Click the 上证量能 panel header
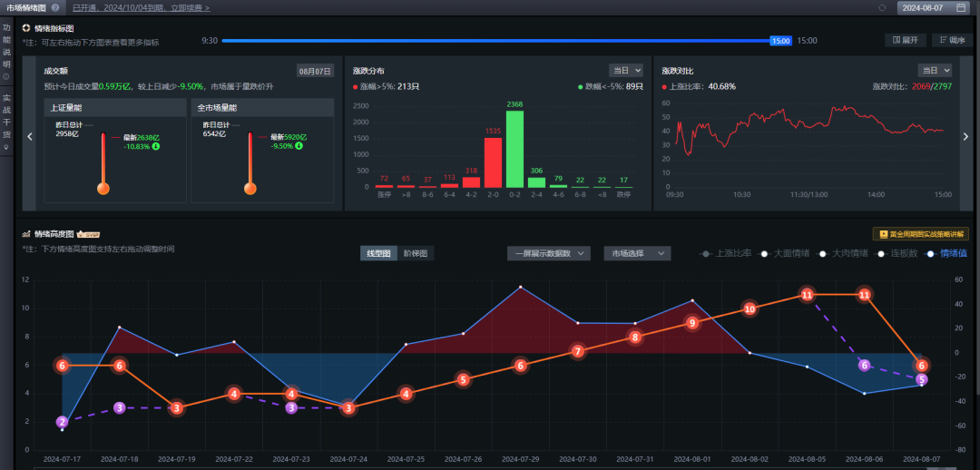This screenshot has width=980, height=470. [115, 107]
